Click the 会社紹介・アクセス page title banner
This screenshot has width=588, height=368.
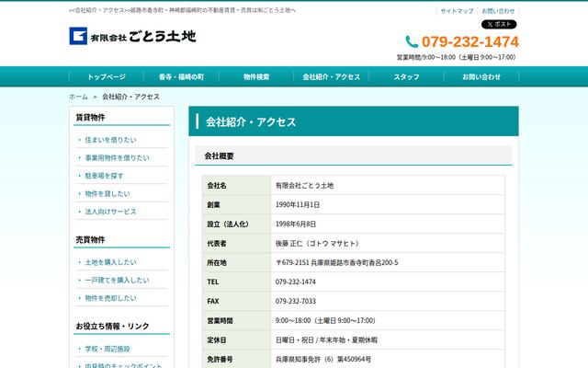[354, 121]
